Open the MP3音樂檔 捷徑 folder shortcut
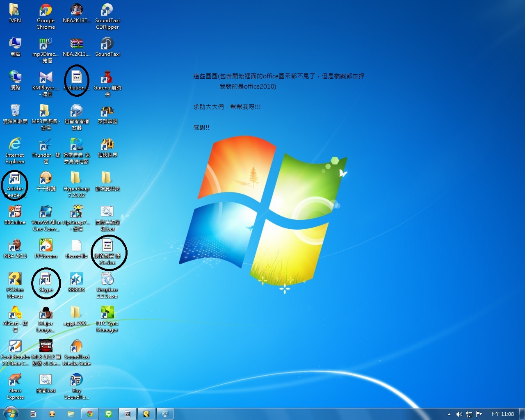Screen dimensions: 525x420 tap(46, 117)
